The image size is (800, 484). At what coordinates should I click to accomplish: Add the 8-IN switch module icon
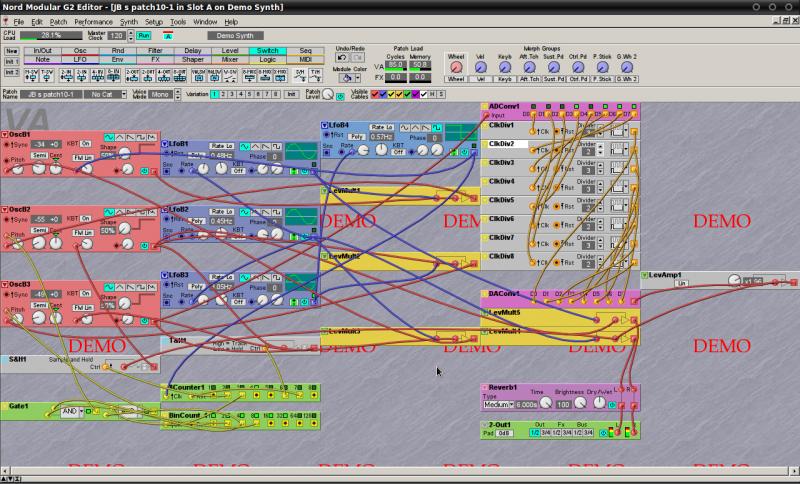point(113,75)
